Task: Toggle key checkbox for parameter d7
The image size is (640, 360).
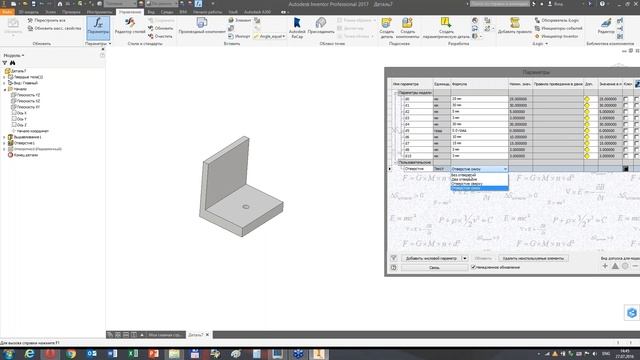Action: tap(625, 143)
